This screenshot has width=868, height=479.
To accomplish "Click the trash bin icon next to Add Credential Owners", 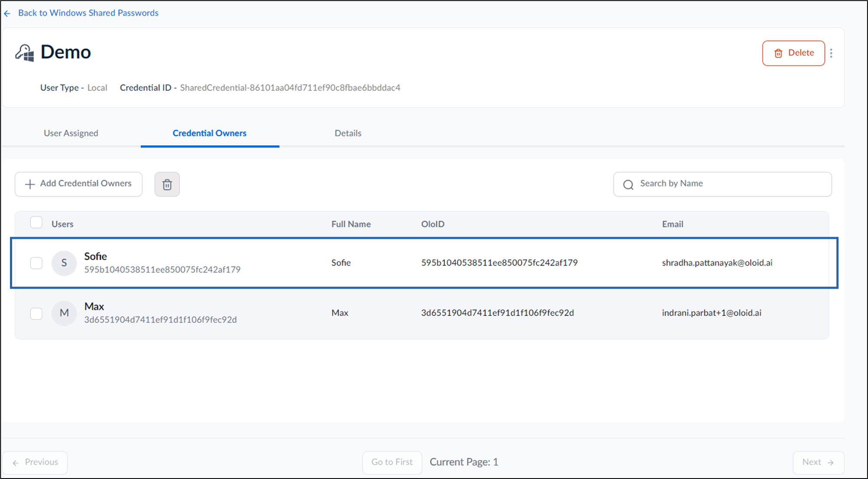I will pos(167,184).
